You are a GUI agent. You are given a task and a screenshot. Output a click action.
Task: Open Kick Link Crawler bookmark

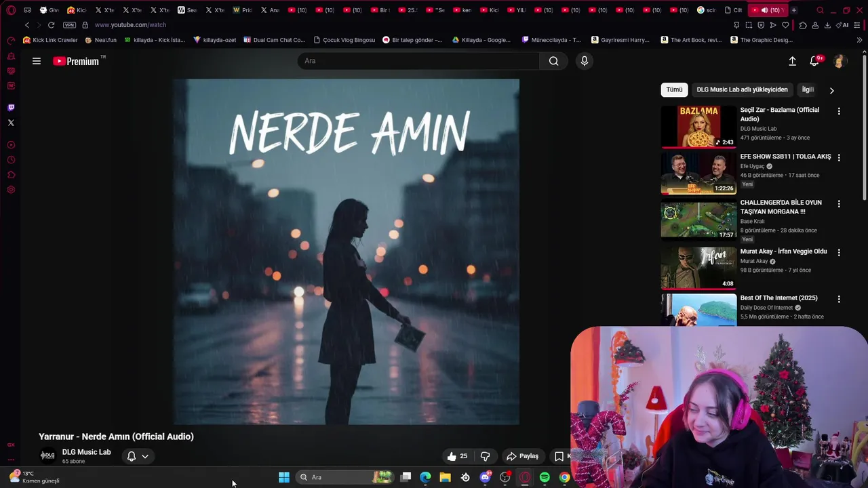[50, 40]
